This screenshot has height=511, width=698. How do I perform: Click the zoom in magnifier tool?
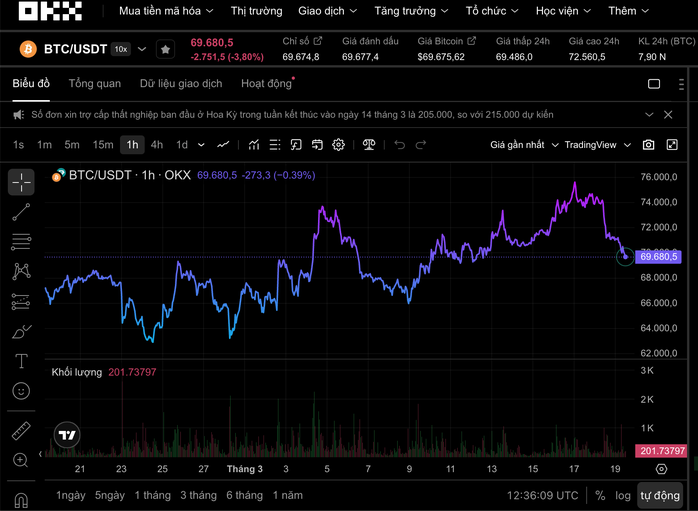(21, 460)
